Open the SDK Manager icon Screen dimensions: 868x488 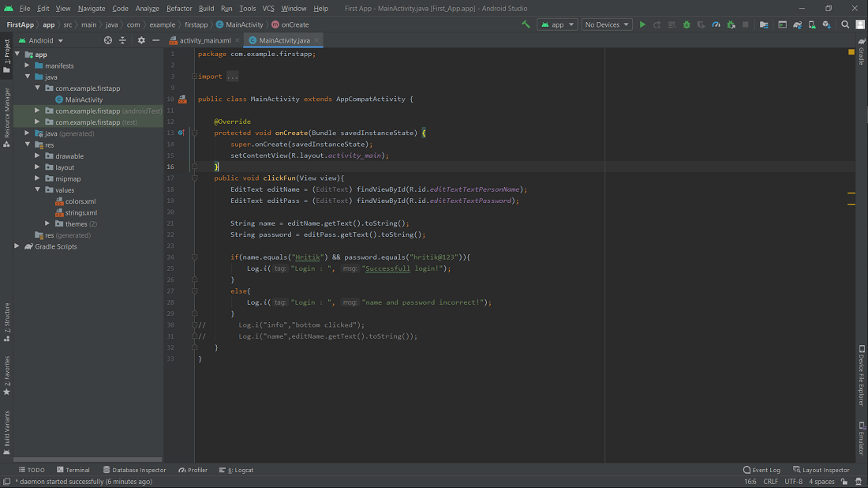click(x=826, y=24)
